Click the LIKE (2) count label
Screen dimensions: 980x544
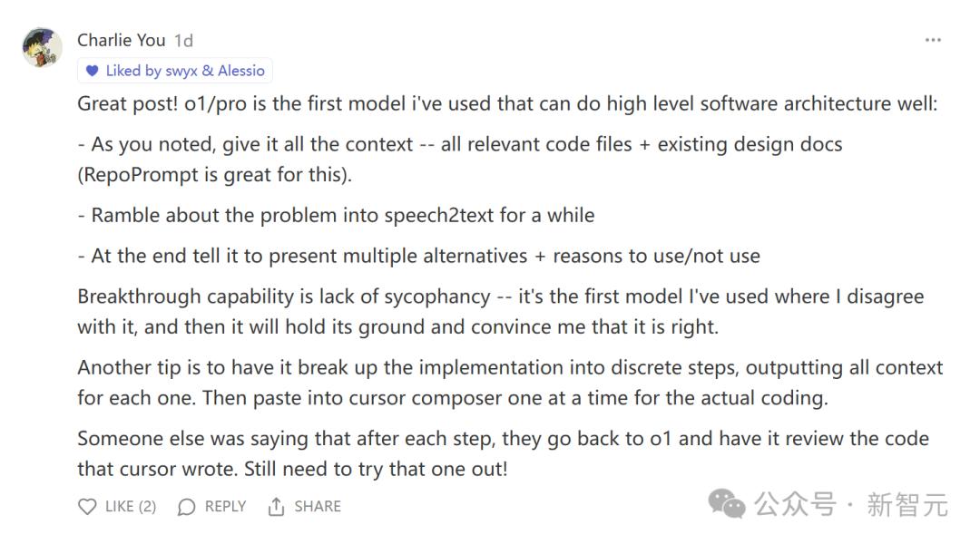point(131,507)
